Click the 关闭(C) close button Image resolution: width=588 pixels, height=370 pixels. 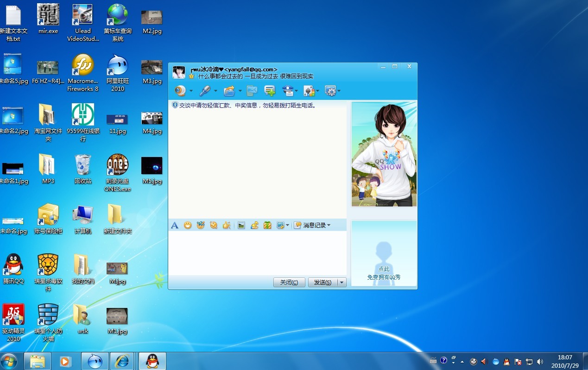(x=289, y=282)
